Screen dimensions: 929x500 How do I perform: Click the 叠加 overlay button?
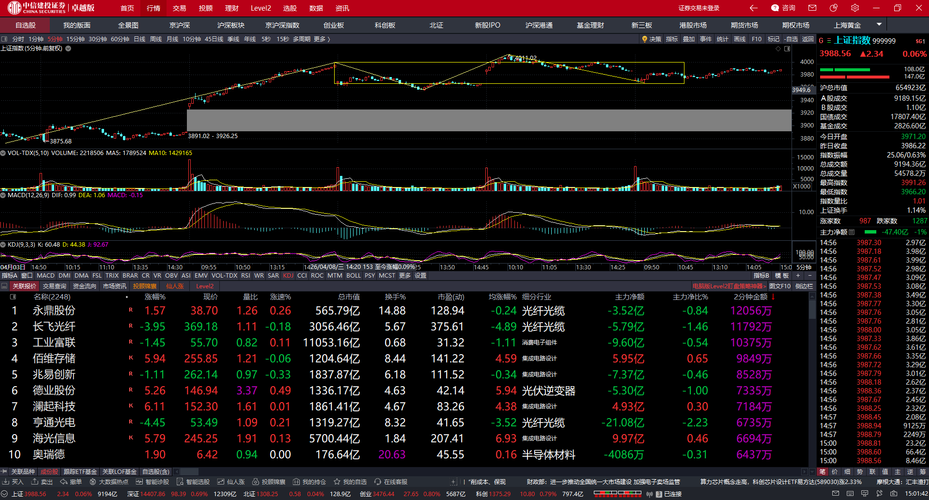(x=688, y=39)
